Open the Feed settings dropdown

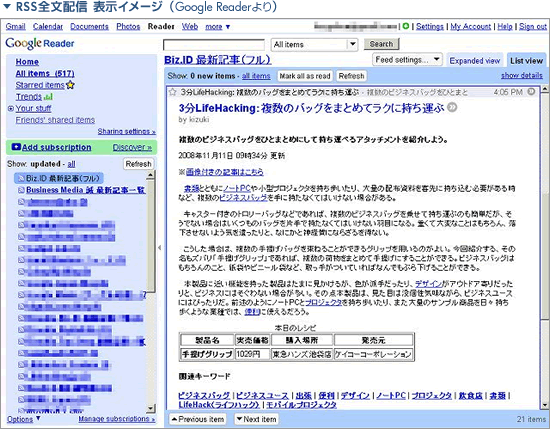pos(407,60)
